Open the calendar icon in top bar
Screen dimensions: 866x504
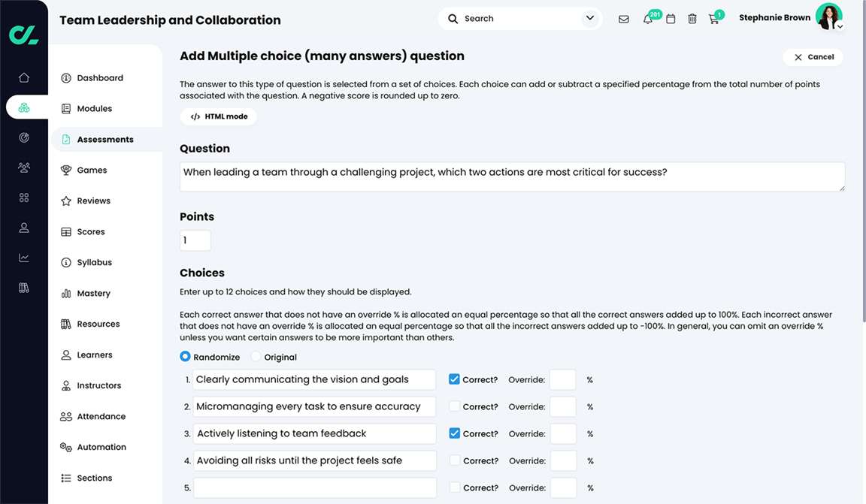(x=671, y=19)
